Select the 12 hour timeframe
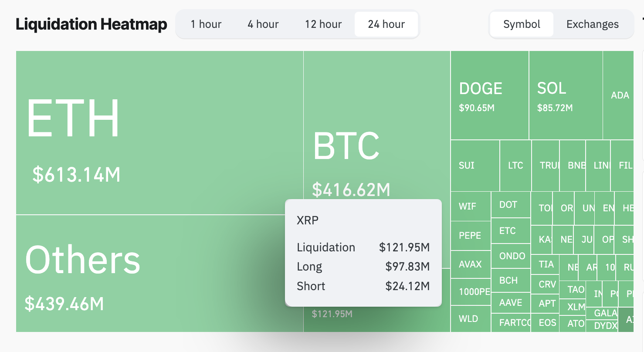The width and height of the screenshot is (644, 352). [x=323, y=24]
